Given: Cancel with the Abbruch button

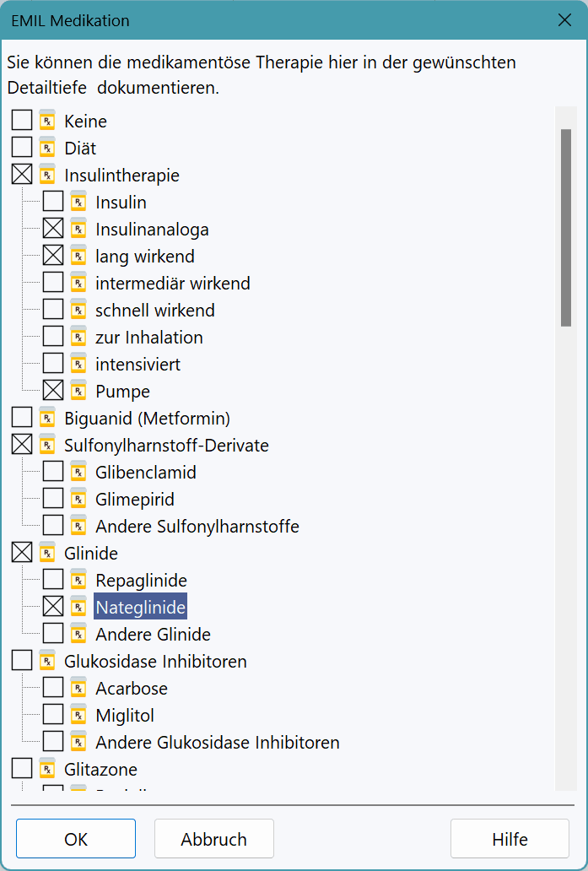Looking at the screenshot, I should point(213,839).
